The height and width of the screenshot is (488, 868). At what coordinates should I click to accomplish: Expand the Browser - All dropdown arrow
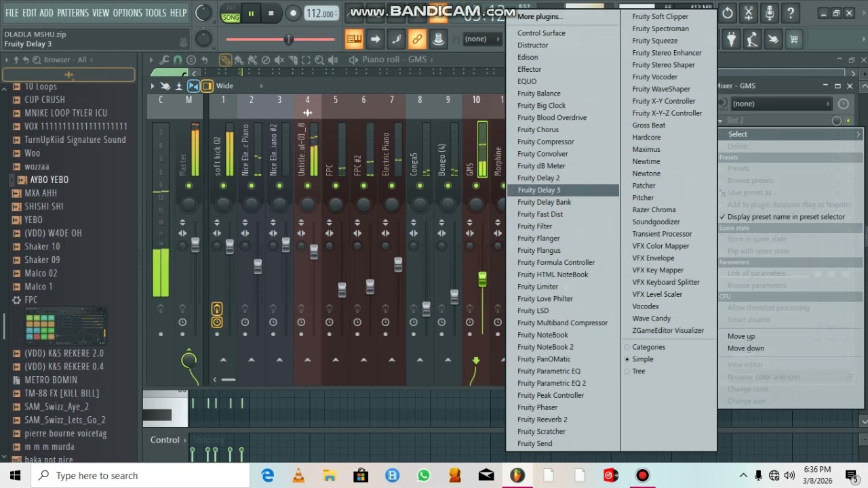click(92, 60)
